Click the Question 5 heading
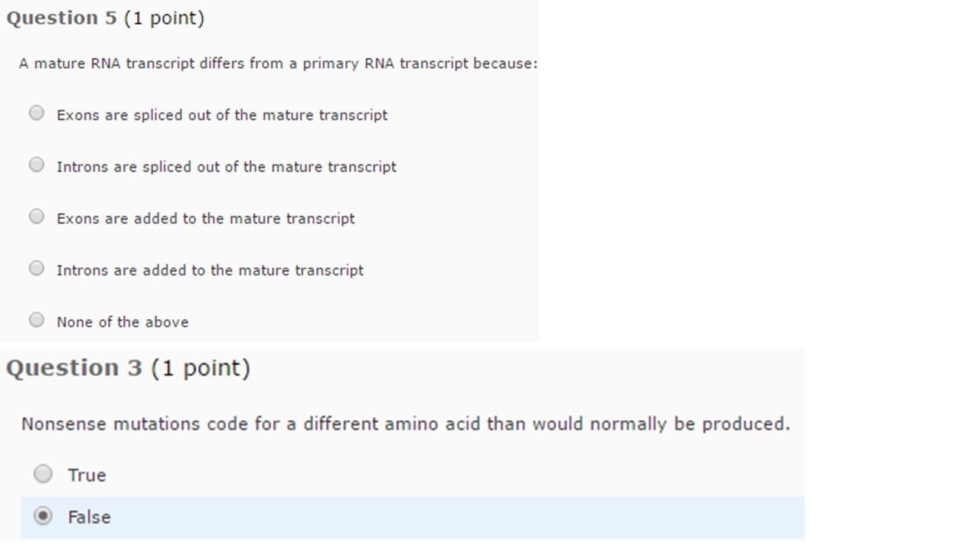This screenshot has width=980, height=551. pos(62,18)
